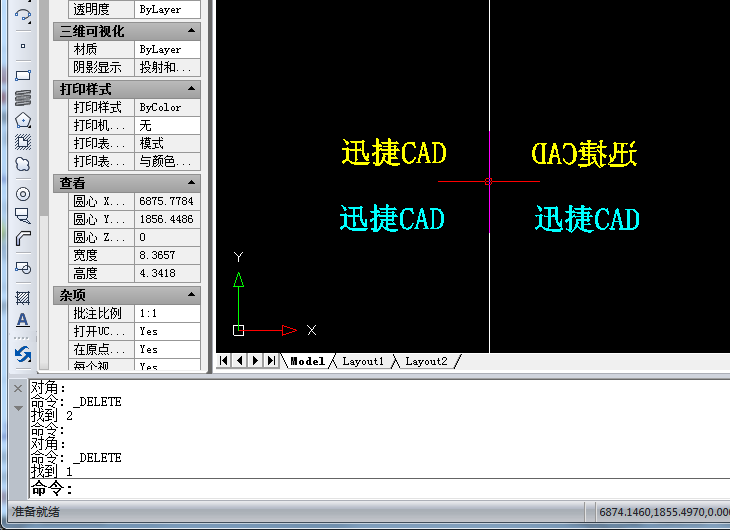Toggle the 打开UC... Yes value
Viewport: 730px width, 530px height.
167,331
